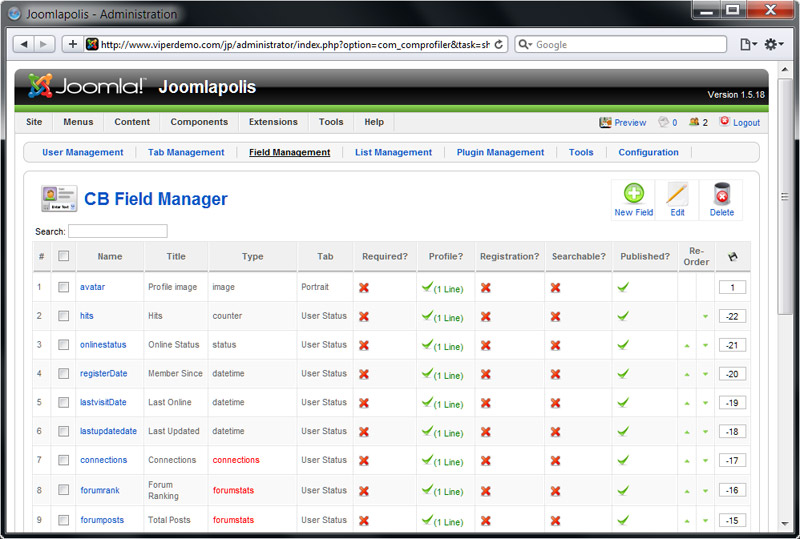
Task: Move onlinestatus field up in order
Action: [x=687, y=346]
